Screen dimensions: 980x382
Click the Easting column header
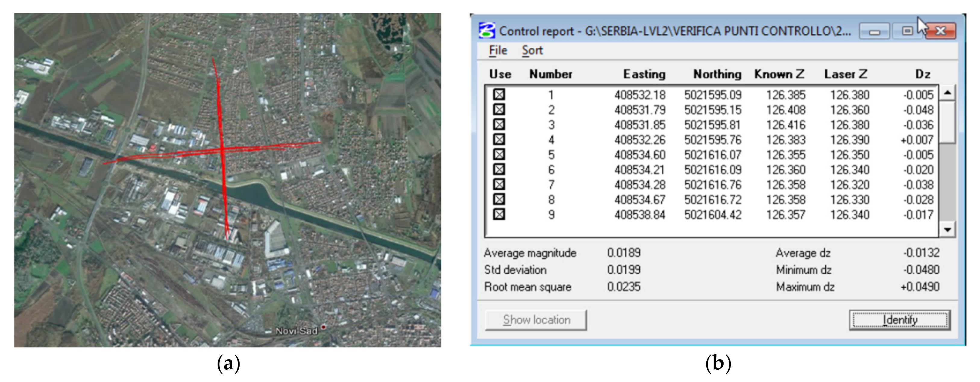pyautogui.click(x=645, y=74)
